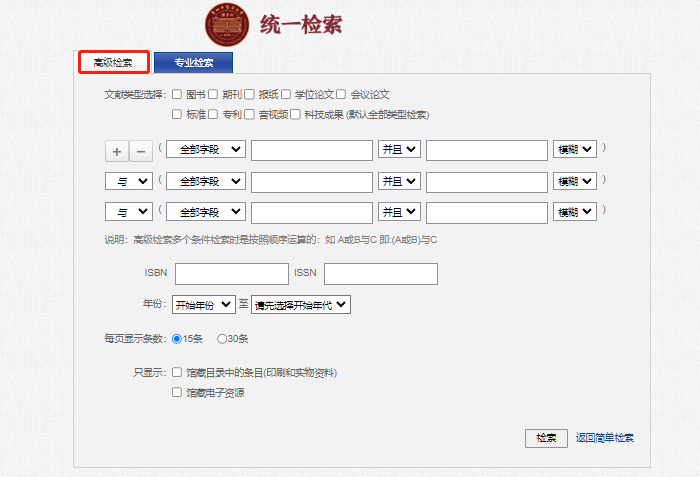Click the minus button to remove search row
This screenshot has width=700, height=477.
[141, 151]
